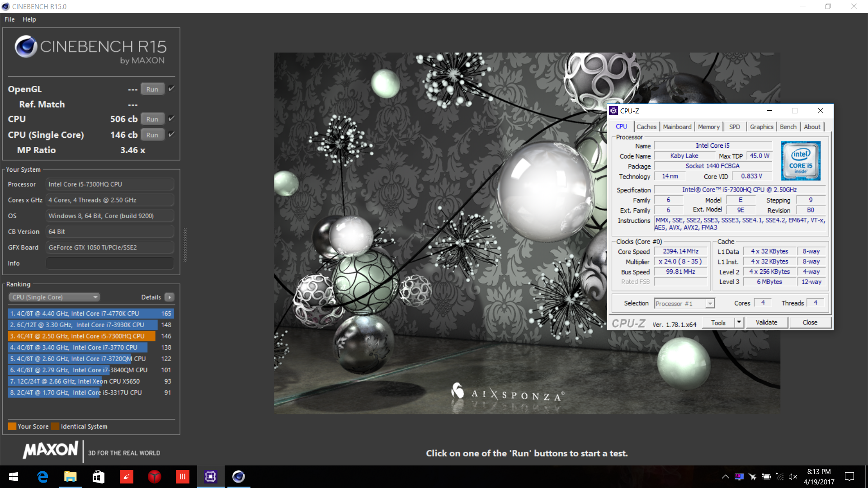Click the airplane mode tray icon
Screen dimensions: 868x488
coord(753,477)
